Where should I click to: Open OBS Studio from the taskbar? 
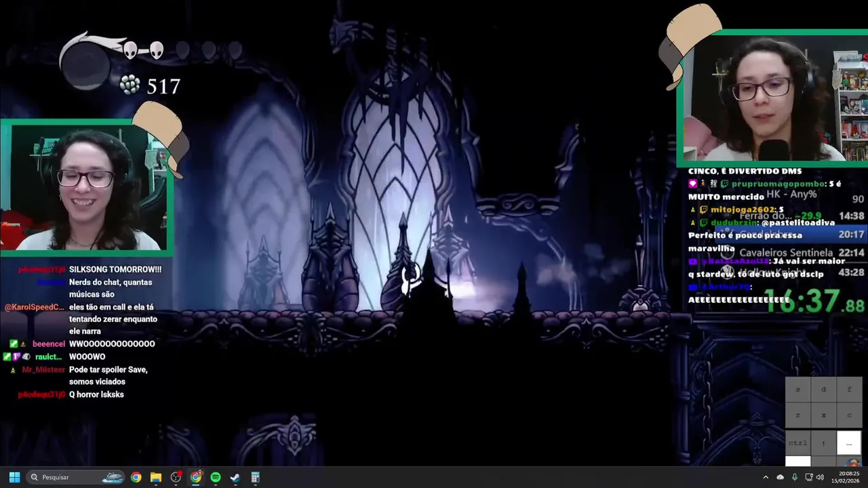(x=176, y=477)
